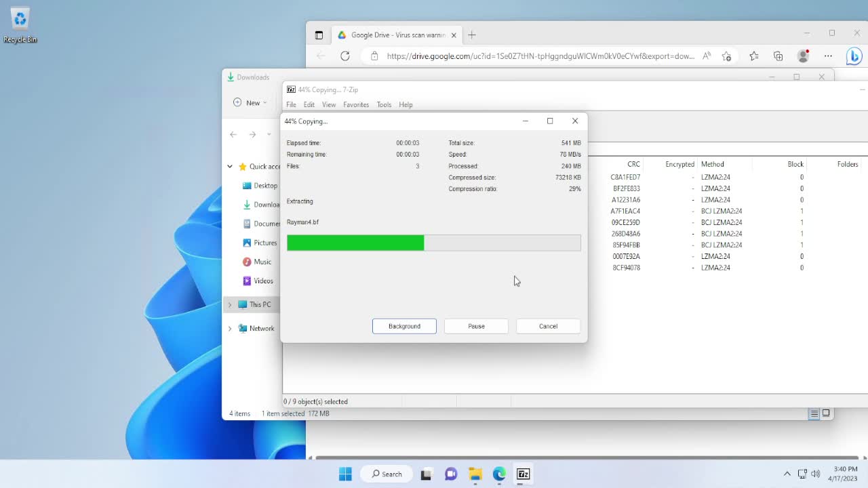Expand the Quick access section
The image size is (868, 488).
[229, 166]
